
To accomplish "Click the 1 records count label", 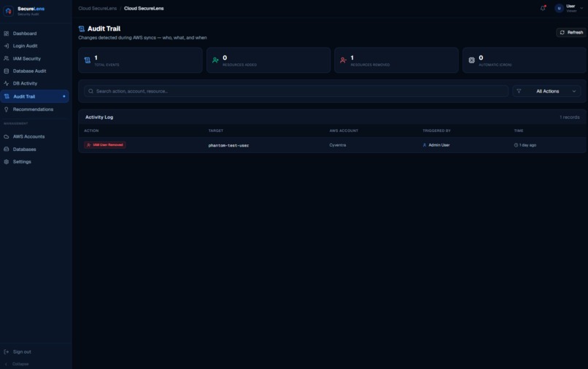I will coord(569,117).
